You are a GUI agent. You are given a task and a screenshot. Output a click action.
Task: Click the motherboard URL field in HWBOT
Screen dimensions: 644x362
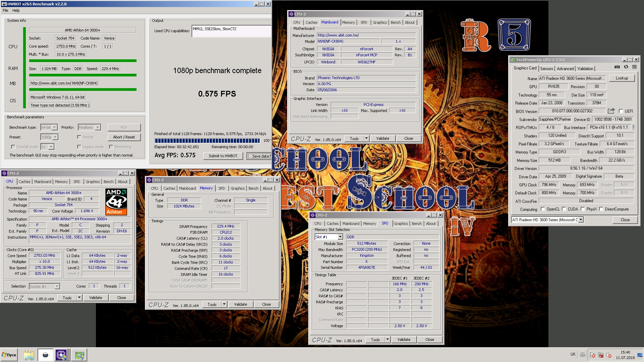coord(64,83)
